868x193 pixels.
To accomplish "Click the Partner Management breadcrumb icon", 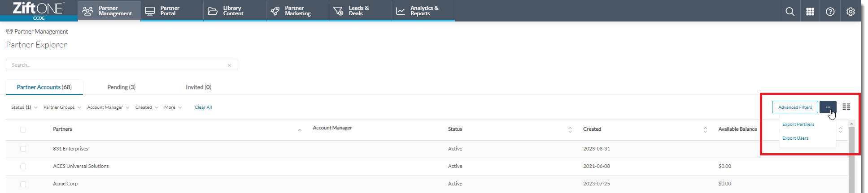I will click(9, 31).
